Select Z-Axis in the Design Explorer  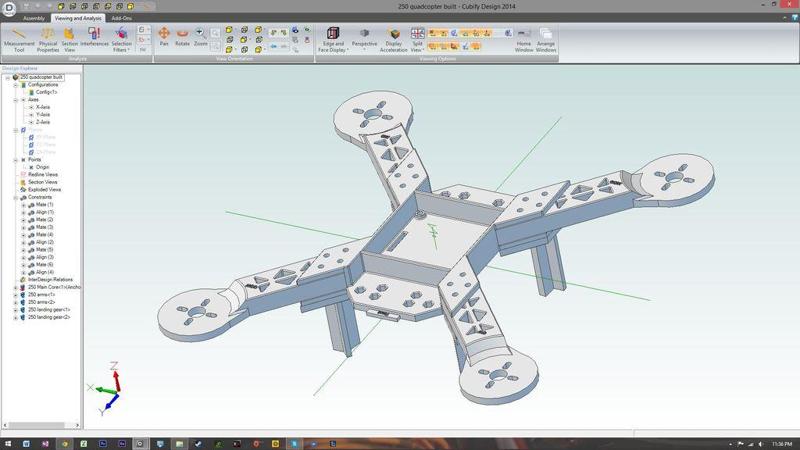coord(43,122)
